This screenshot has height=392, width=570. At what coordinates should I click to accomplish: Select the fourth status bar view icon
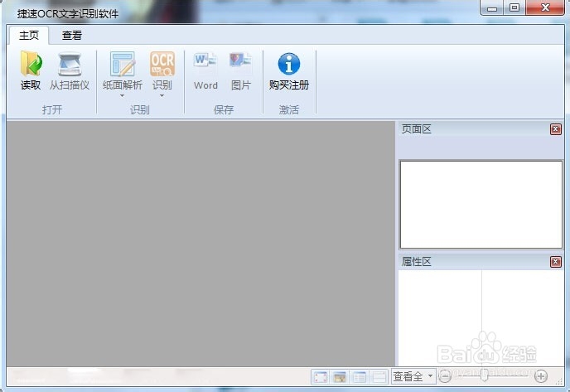(x=379, y=377)
